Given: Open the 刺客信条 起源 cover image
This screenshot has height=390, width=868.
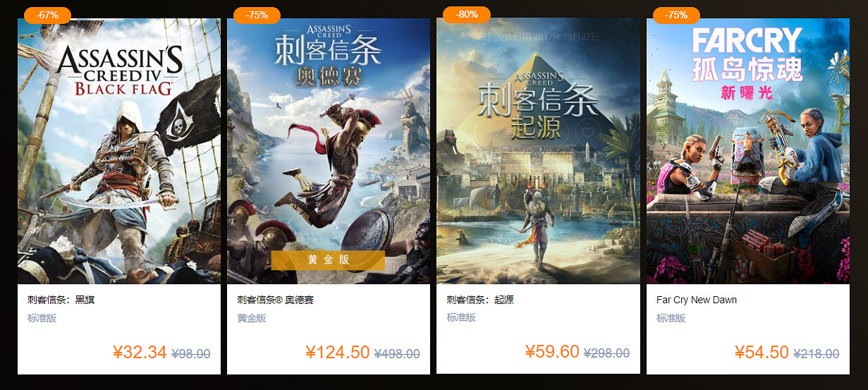Looking at the screenshot, I should click(538, 151).
